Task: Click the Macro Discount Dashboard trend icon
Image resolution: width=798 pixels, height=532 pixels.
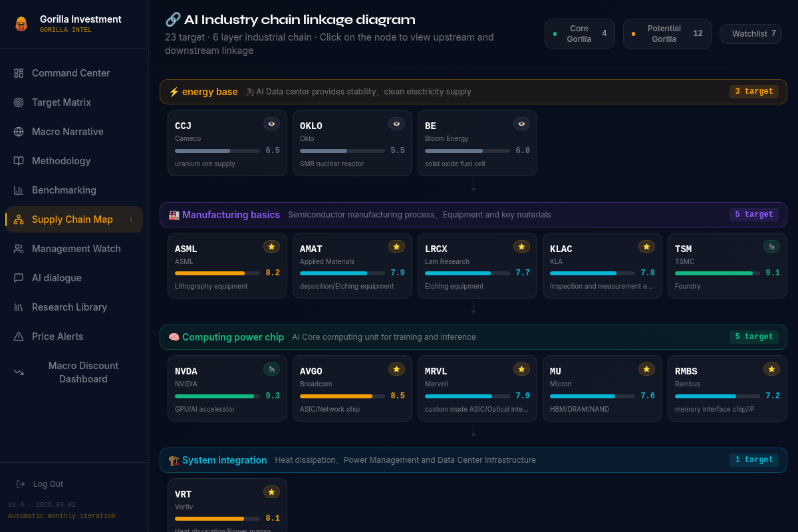Action: [19, 372]
